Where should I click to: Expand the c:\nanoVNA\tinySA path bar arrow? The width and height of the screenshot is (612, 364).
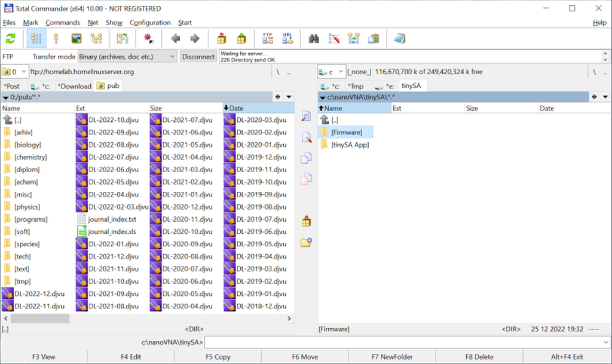click(322, 97)
